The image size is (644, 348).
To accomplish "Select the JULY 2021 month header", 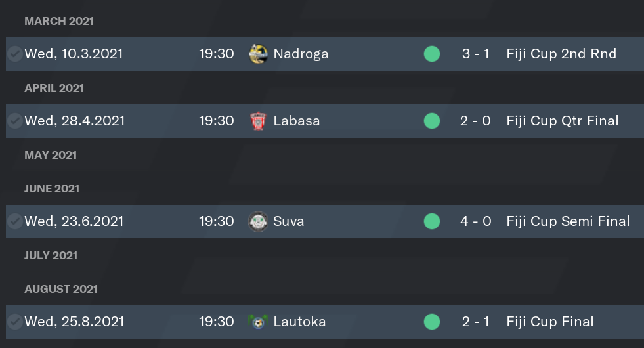I will 51,255.
